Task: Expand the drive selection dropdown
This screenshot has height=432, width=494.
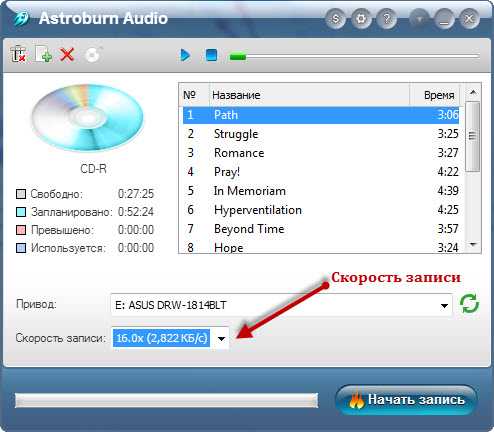Action: [x=444, y=305]
